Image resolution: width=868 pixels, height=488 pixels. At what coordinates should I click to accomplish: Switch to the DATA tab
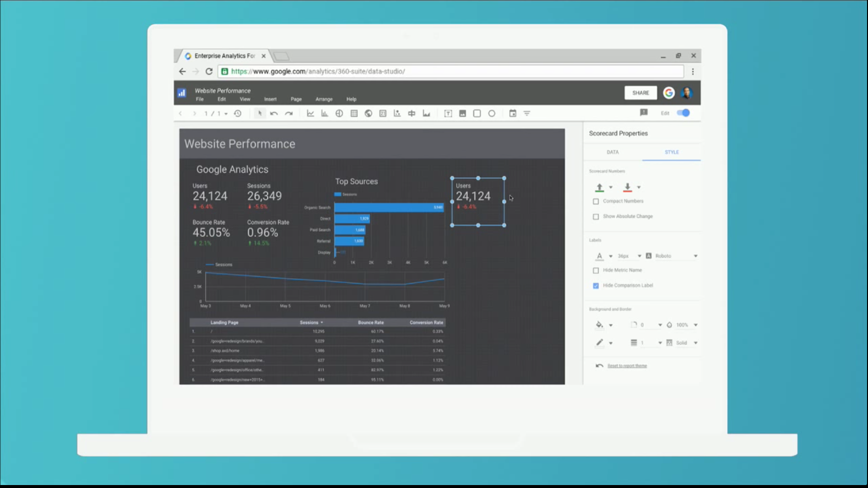coord(613,152)
